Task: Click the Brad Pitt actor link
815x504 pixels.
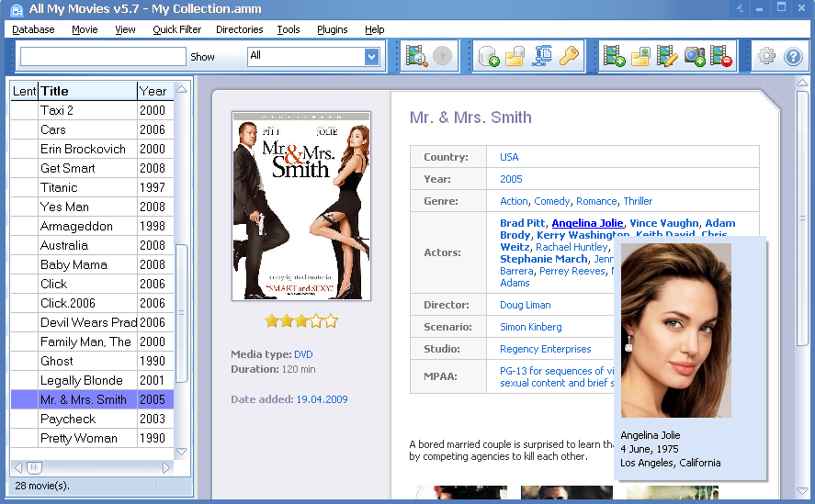Action: (523, 223)
